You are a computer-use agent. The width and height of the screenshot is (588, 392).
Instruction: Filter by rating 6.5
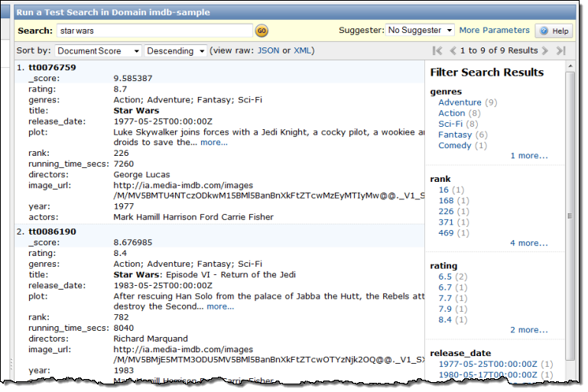tap(445, 277)
